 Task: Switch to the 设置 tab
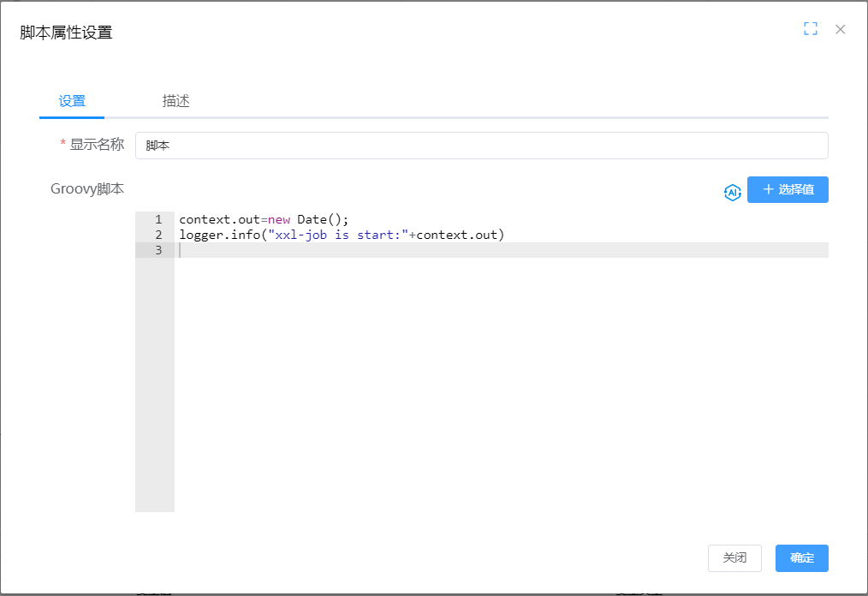coord(72,101)
